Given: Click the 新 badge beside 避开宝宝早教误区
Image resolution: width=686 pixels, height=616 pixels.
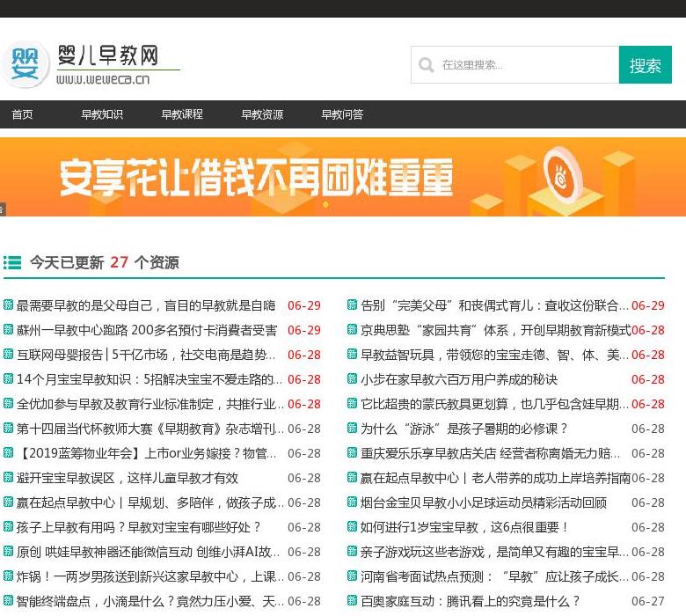Looking at the screenshot, I should (8, 477).
